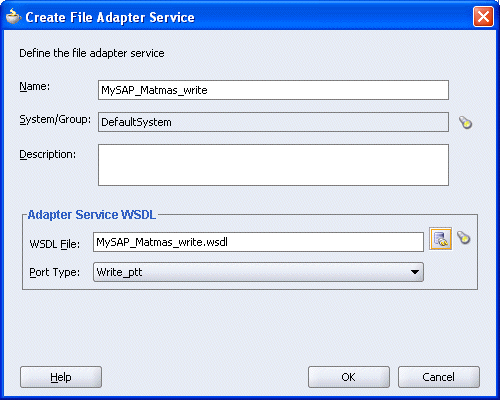This screenshot has height=400, width=500.
Task: Click the 'Port Type:' label
Action: point(55,272)
